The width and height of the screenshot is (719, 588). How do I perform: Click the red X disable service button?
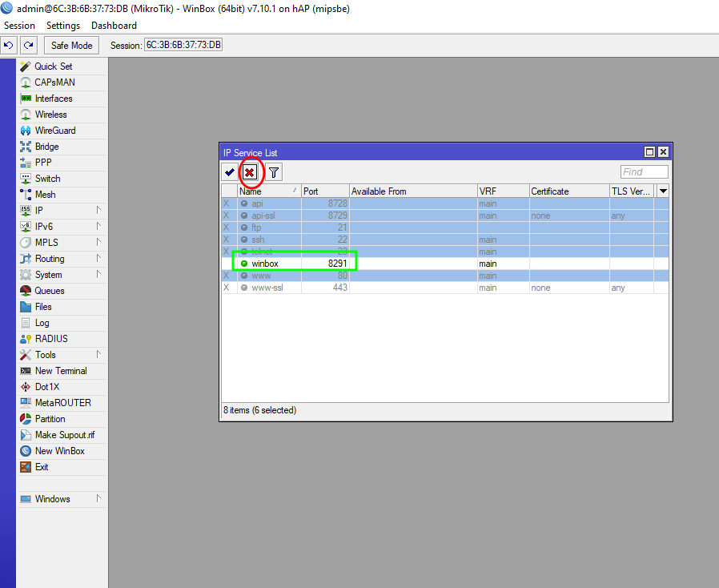(x=250, y=172)
